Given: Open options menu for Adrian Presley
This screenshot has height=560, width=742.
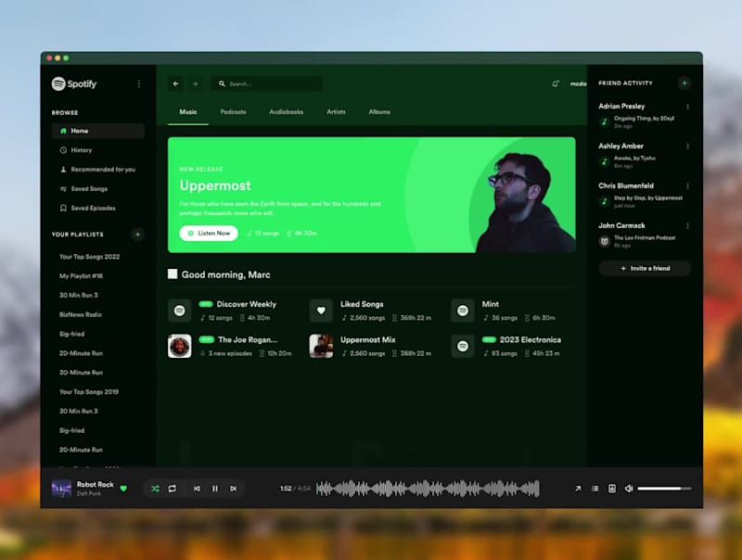Looking at the screenshot, I should point(686,108).
